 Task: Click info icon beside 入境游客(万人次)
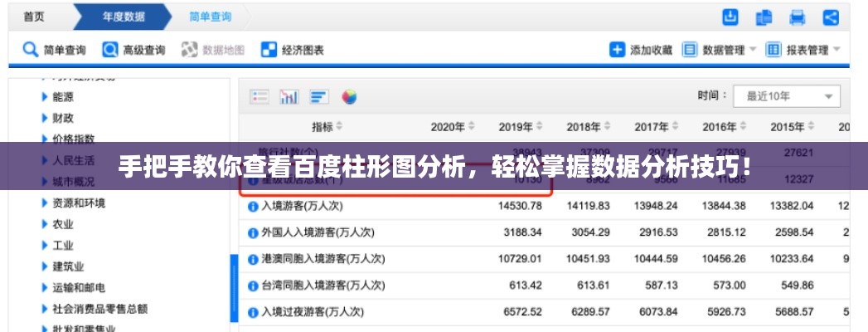[x=254, y=206]
